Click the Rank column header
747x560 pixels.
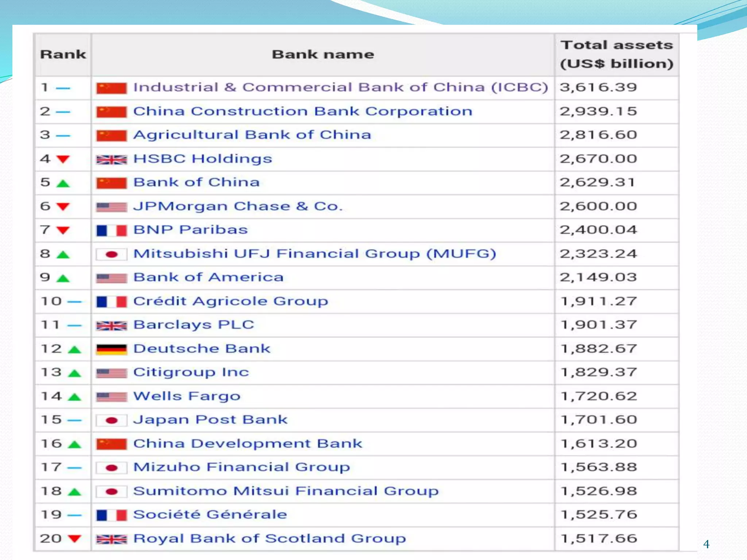63,55
